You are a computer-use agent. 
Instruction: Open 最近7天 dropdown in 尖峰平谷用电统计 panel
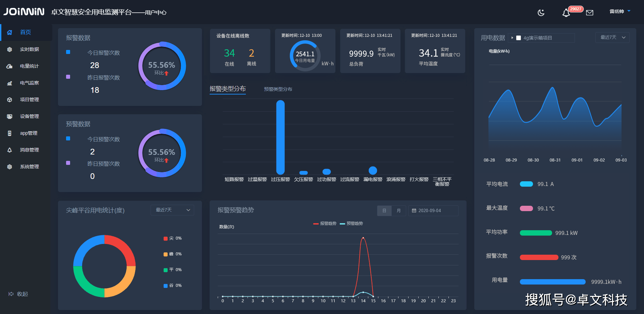pos(172,210)
